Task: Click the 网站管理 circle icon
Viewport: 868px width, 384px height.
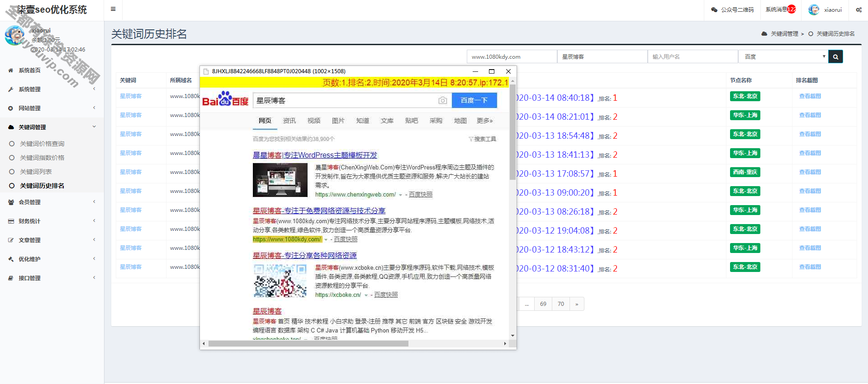Action: (10, 108)
